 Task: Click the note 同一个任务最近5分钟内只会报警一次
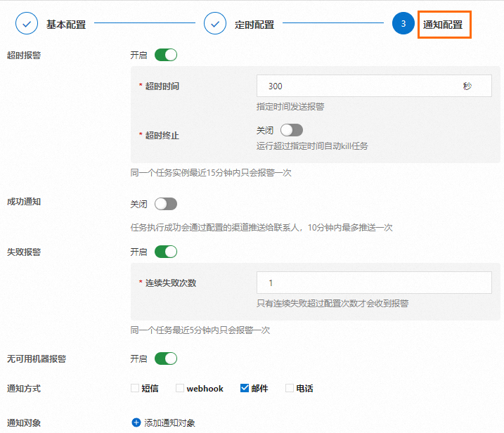point(200,330)
